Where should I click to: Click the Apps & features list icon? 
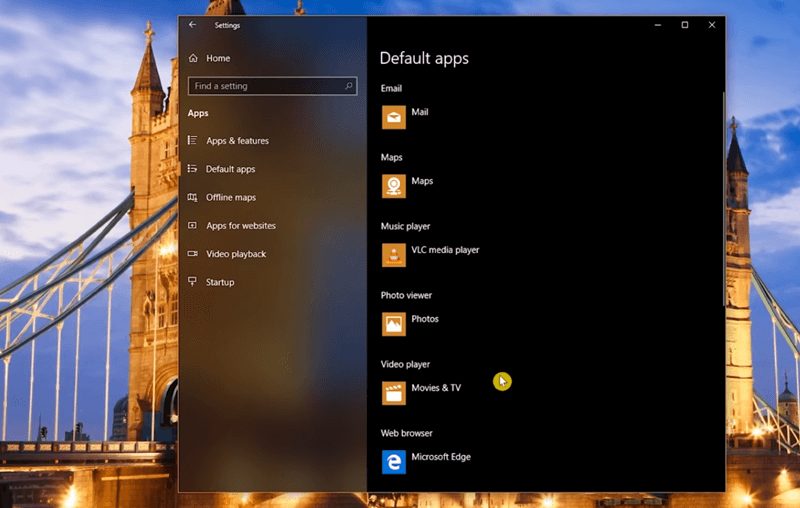coord(192,140)
